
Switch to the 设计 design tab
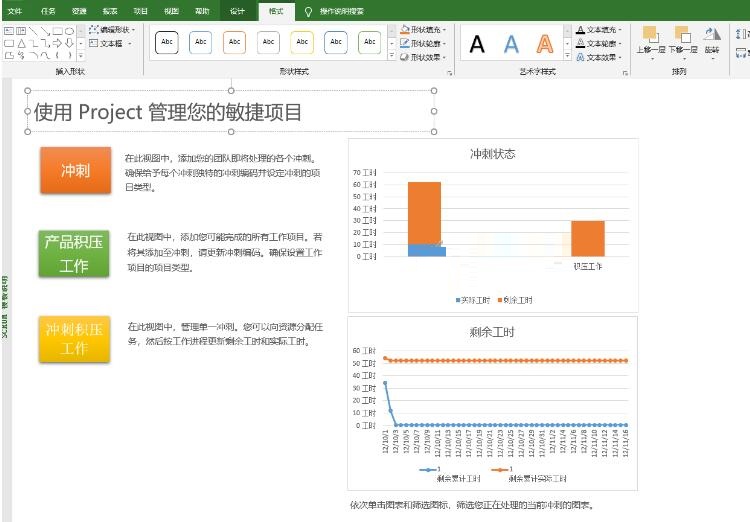[237, 11]
